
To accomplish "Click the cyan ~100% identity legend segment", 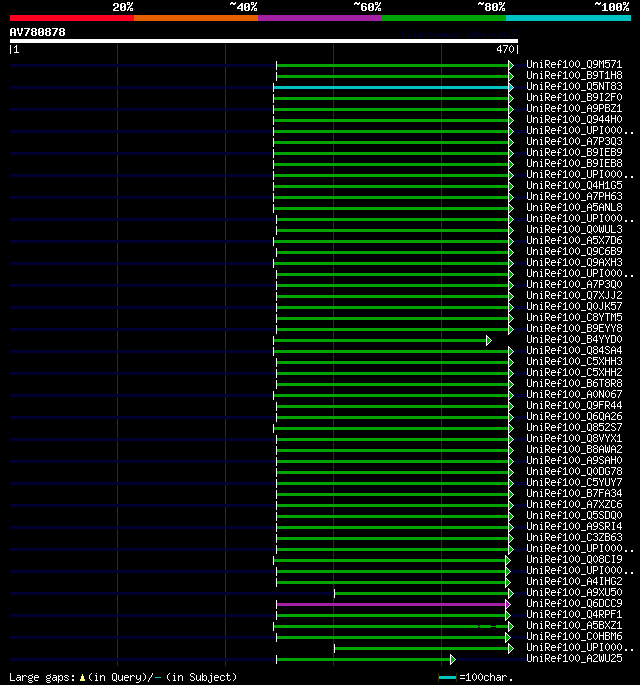I will [x=568, y=18].
